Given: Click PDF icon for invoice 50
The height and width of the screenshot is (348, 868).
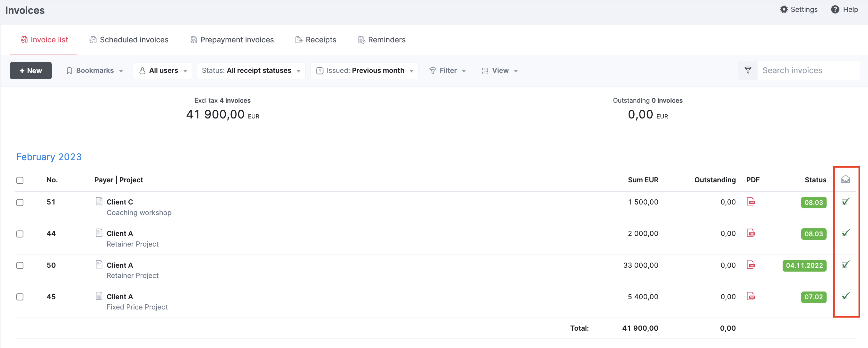Looking at the screenshot, I should point(751,265).
